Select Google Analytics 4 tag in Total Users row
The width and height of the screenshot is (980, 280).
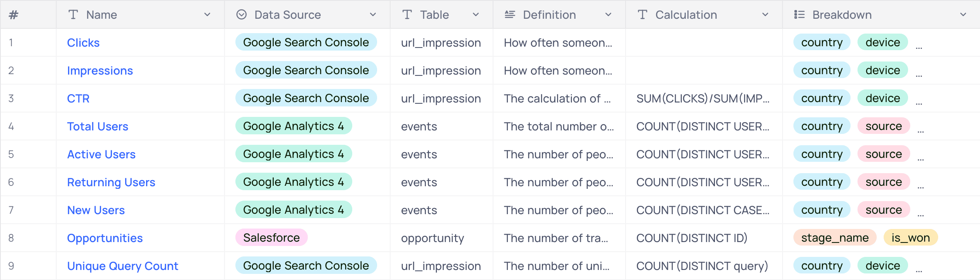point(294,126)
